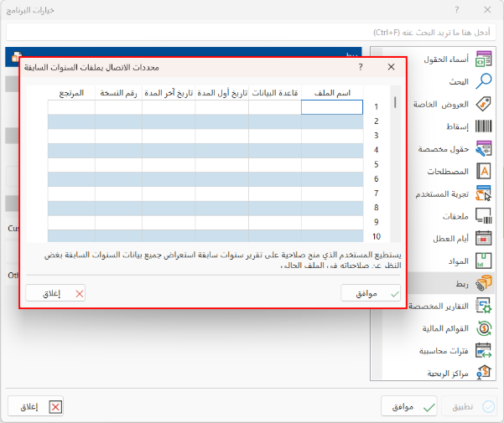
Task: Open فترات محاسبية from the sidebar list
Action: [x=483, y=350]
